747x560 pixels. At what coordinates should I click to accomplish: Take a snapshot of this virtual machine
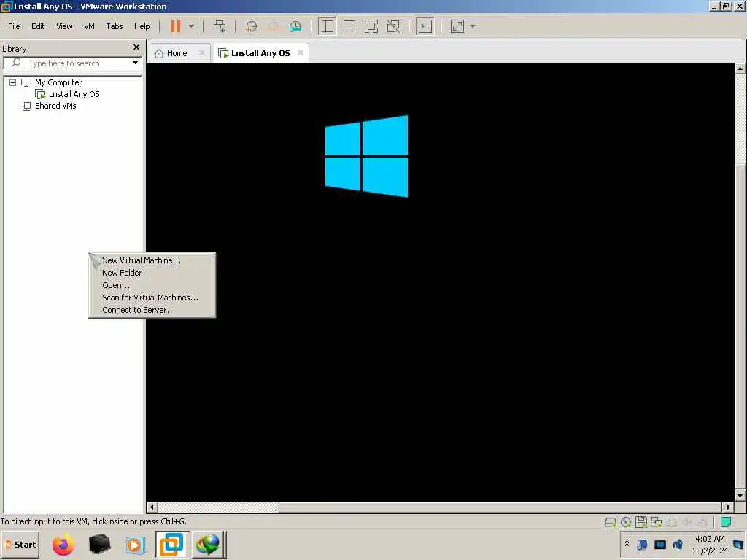pyautogui.click(x=251, y=26)
